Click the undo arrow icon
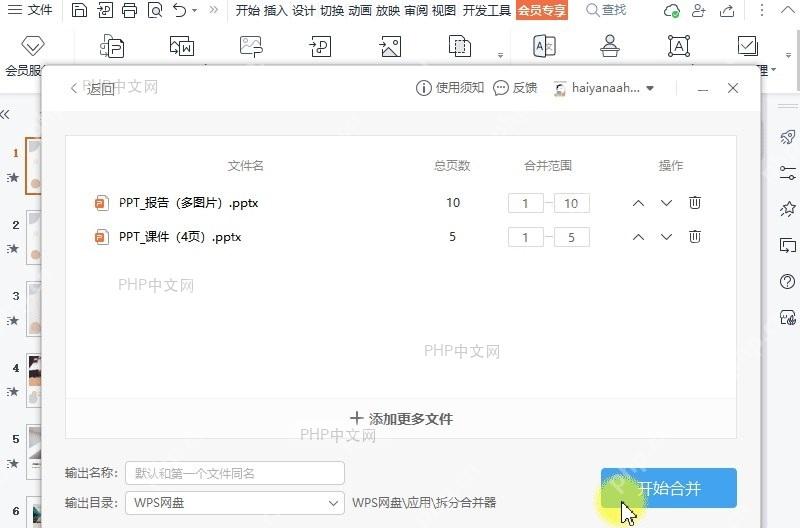The width and height of the screenshot is (800, 528). [179, 10]
